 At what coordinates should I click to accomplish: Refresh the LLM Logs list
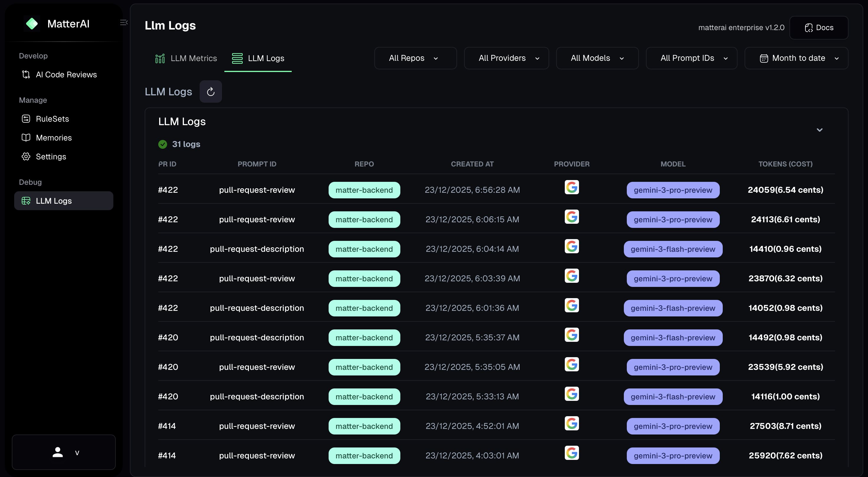coord(211,91)
